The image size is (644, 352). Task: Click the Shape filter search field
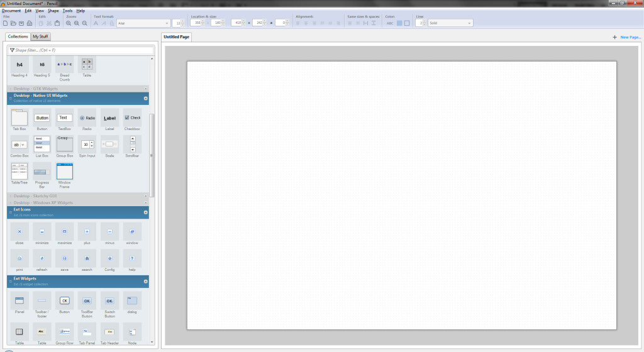[x=81, y=50]
